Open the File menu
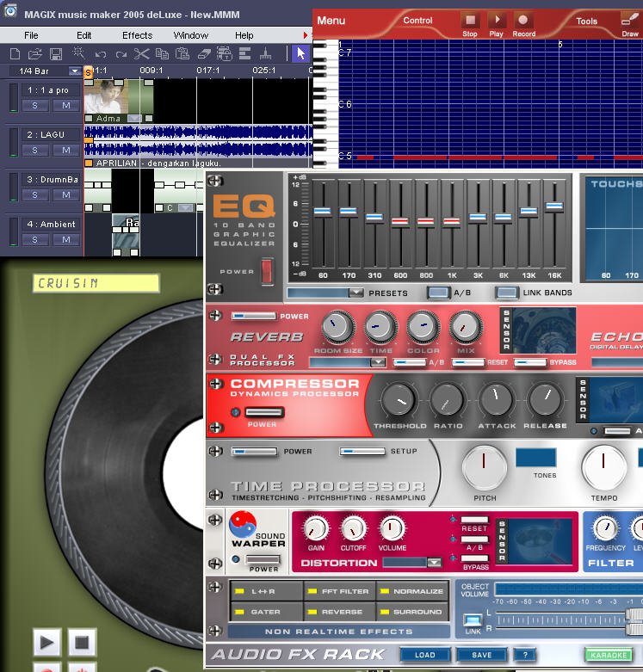 (x=31, y=35)
